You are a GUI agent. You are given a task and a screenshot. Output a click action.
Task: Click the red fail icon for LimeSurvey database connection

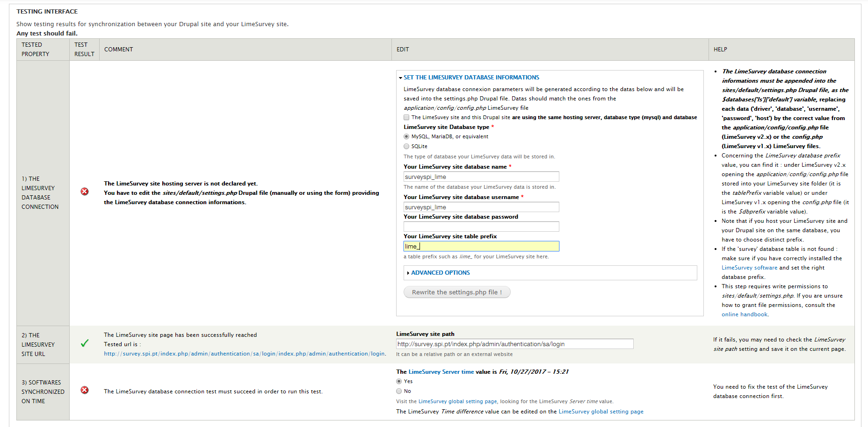[x=85, y=192]
